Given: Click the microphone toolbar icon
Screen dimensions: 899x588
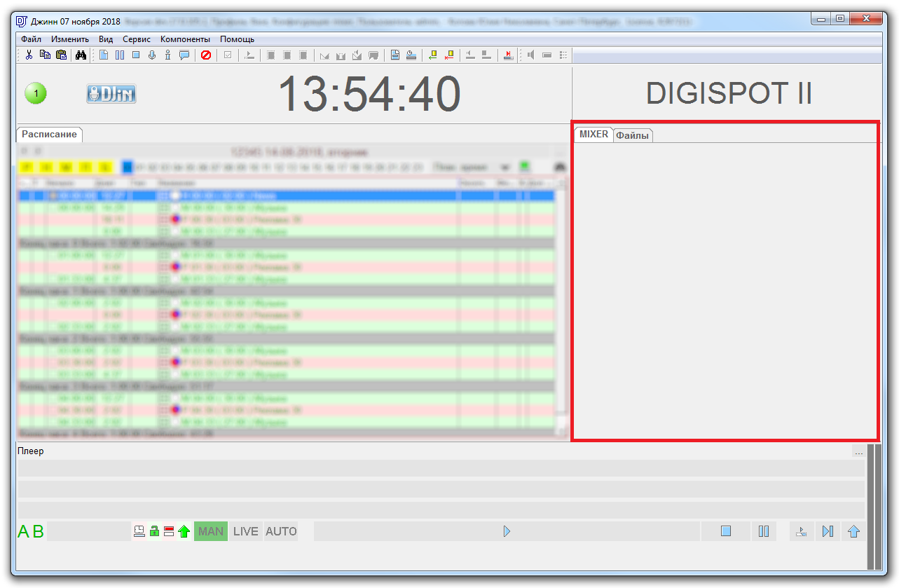Looking at the screenshot, I should pyautogui.click(x=152, y=55).
